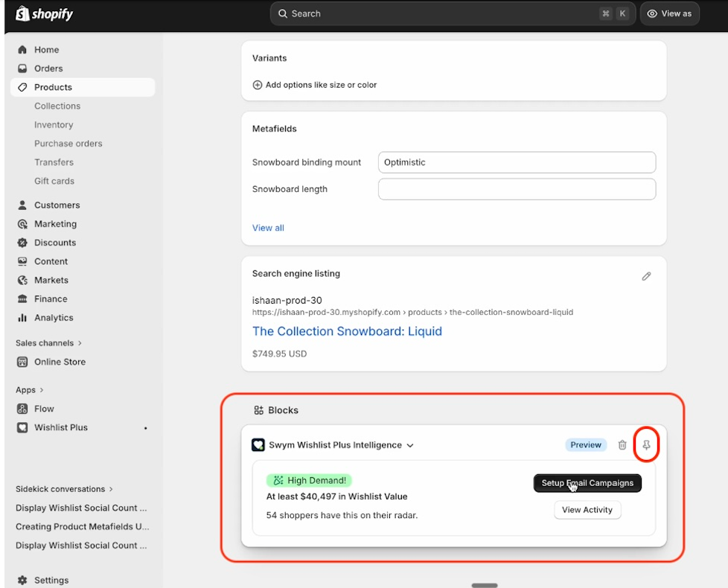Click Setup Email Campaigns button
728x588 pixels.
(587, 483)
